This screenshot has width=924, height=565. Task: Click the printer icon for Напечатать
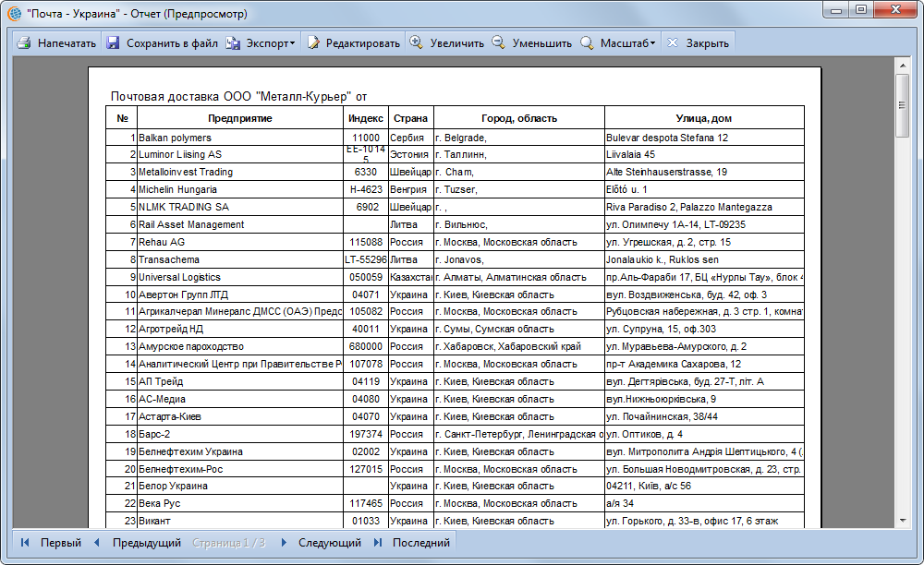coord(24,43)
